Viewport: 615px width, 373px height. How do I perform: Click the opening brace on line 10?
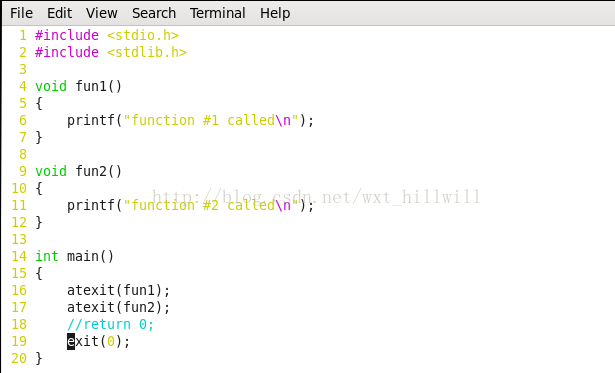click(39, 189)
